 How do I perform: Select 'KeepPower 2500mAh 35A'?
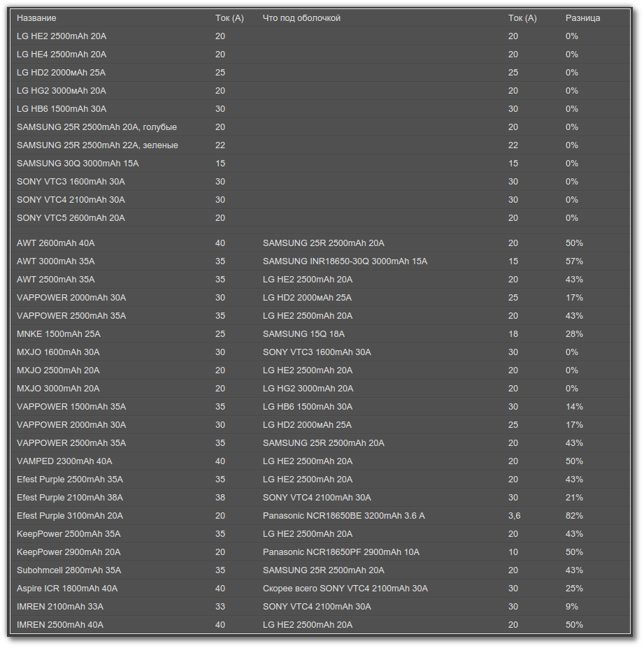pos(69,534)
